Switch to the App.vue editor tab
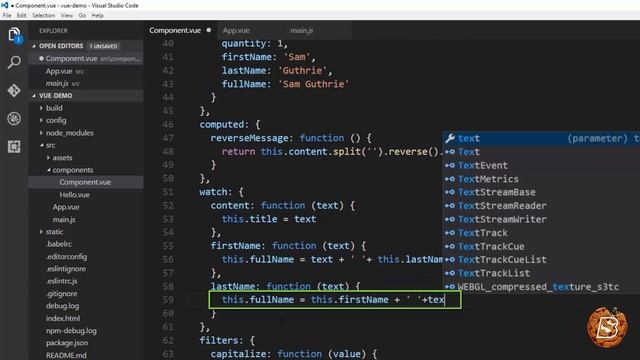 [x=236, y=30]
